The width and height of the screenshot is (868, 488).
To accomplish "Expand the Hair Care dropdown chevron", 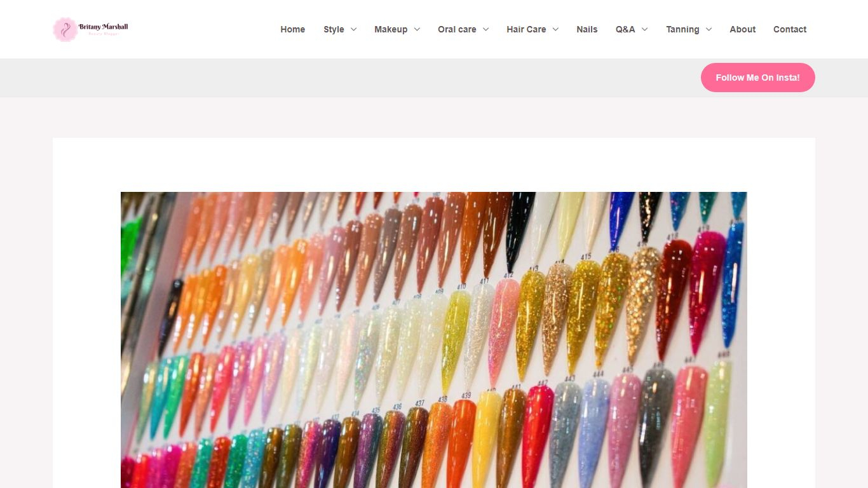I will (x=555, y=29).
